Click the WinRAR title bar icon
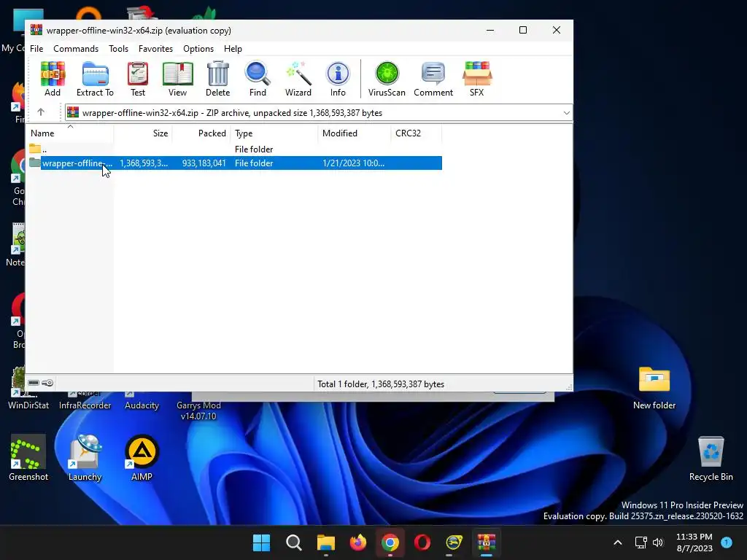Image resolution: width=747 pixels, height=560 pixels. click(x=36, y=30)
